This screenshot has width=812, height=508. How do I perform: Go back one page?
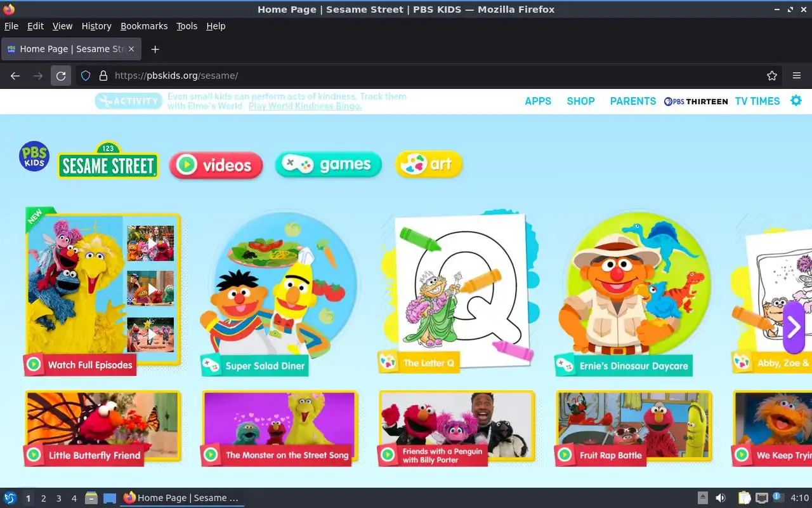point(15,76)
